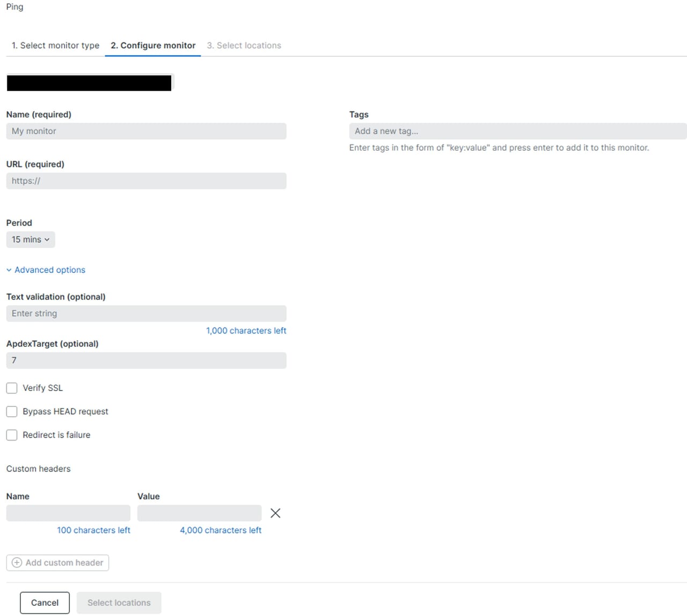
Task: Click the 'URL (required)' label
Action: (35, 164)
